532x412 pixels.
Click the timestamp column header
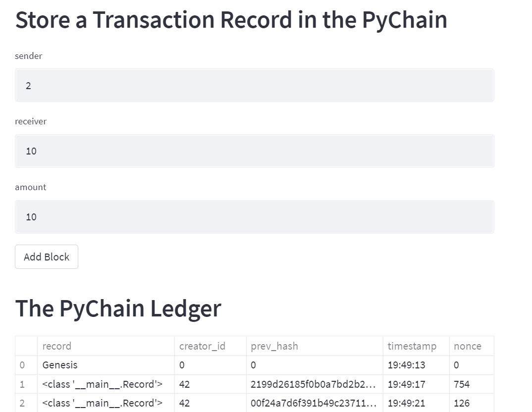click(x=412, y=346)
